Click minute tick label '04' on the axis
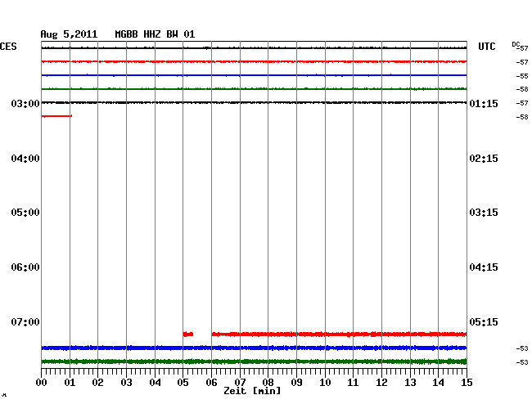Image resolution: width=532 pixels, height=404 pixels. click(x=155, y=383)
